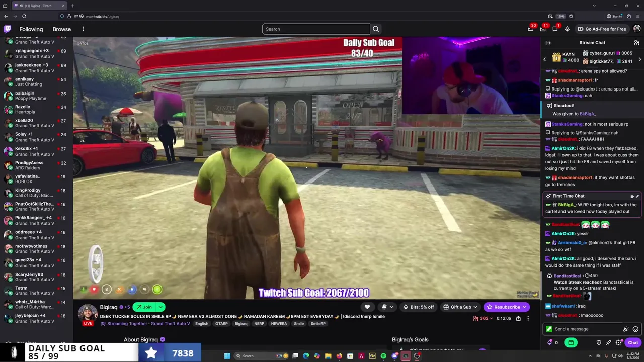
Task: Click the search magnifier button
Action: (x=376, y=29)
